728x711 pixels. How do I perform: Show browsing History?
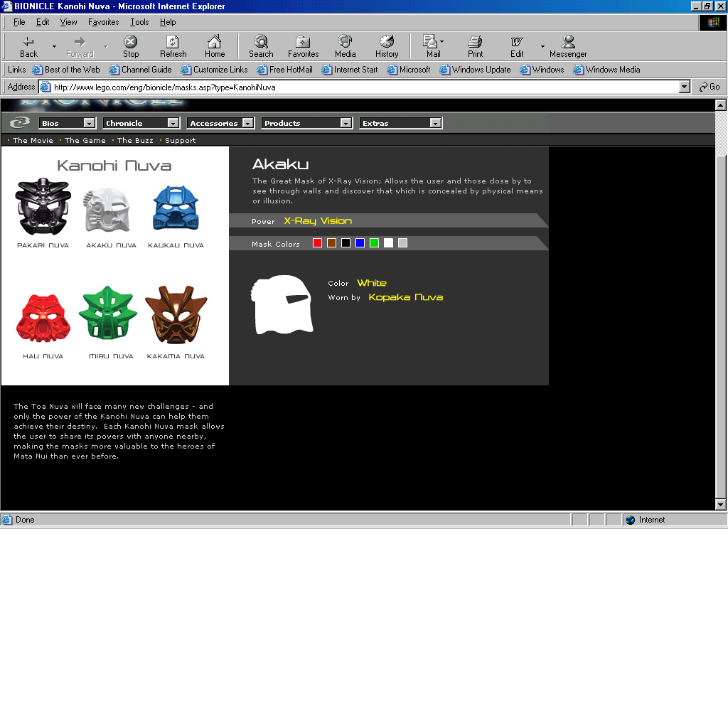point(387,46)
